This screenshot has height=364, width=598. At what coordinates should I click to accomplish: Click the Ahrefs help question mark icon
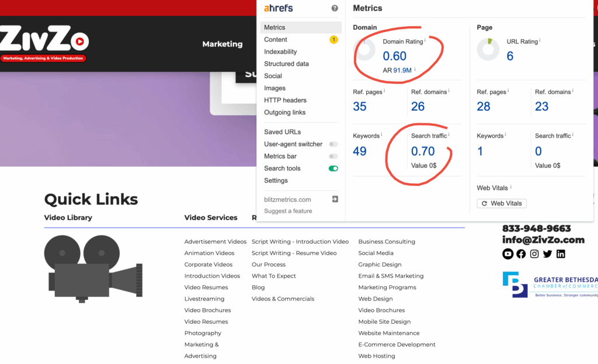pyautogui.click(x=335, y=8)
